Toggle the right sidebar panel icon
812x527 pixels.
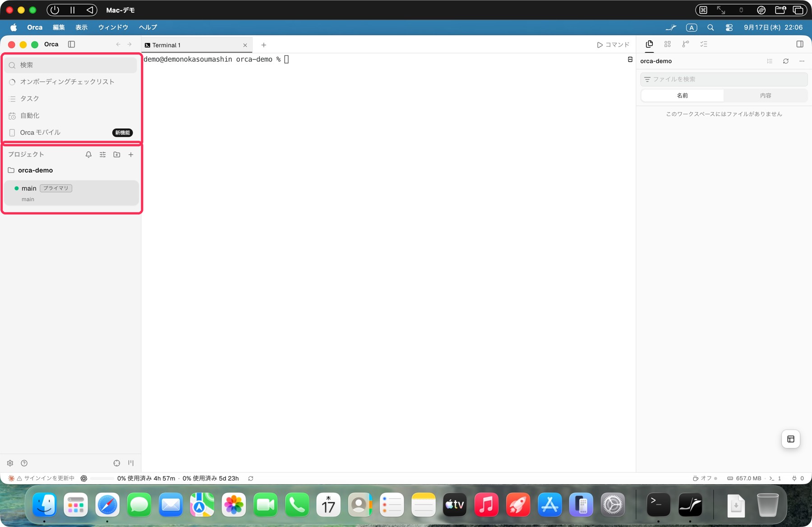click(800, 44)
